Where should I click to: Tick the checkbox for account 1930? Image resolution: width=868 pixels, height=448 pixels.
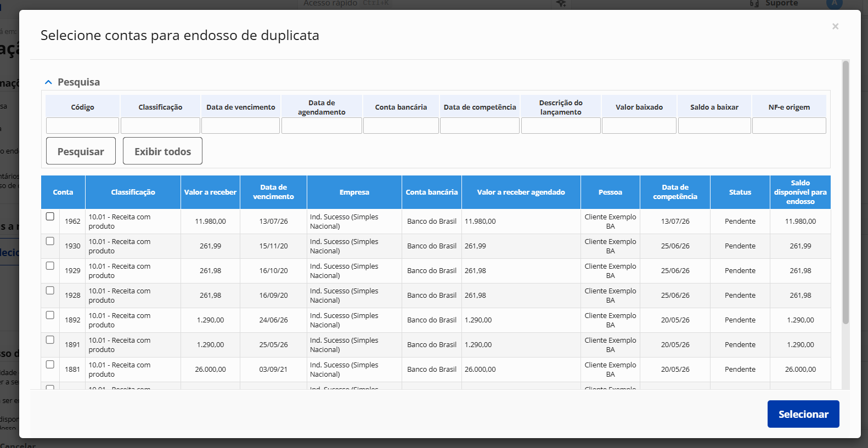coord(50,241)
